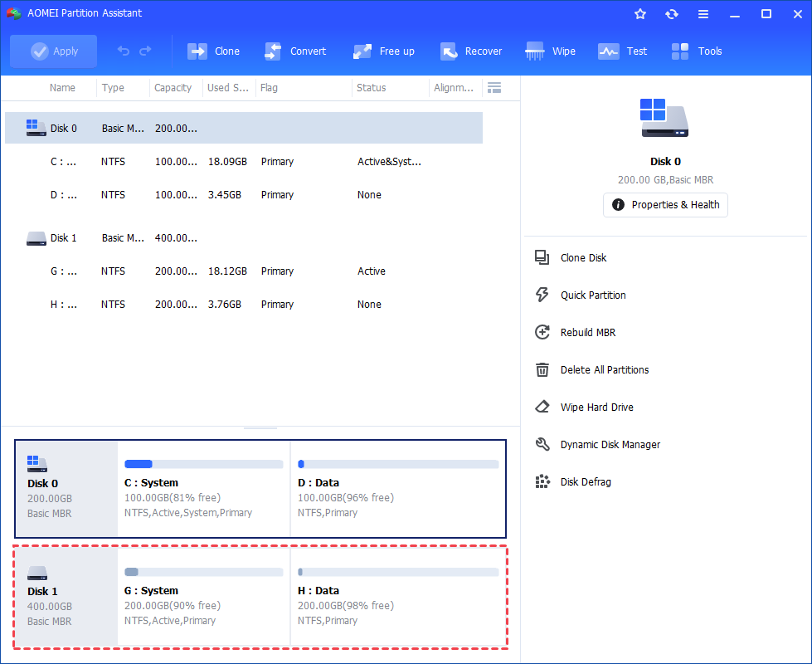Click the panel splitter handle above disk map

(x=260, y=428)
